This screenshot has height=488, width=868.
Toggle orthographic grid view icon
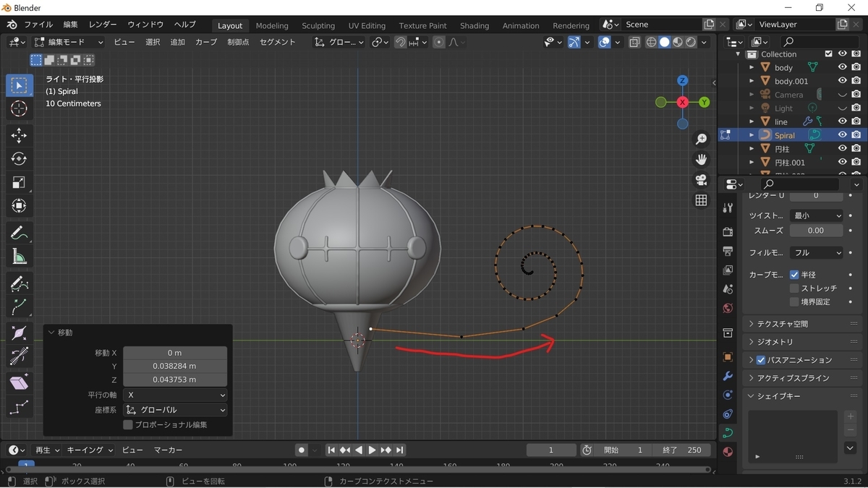click(701, 200)
